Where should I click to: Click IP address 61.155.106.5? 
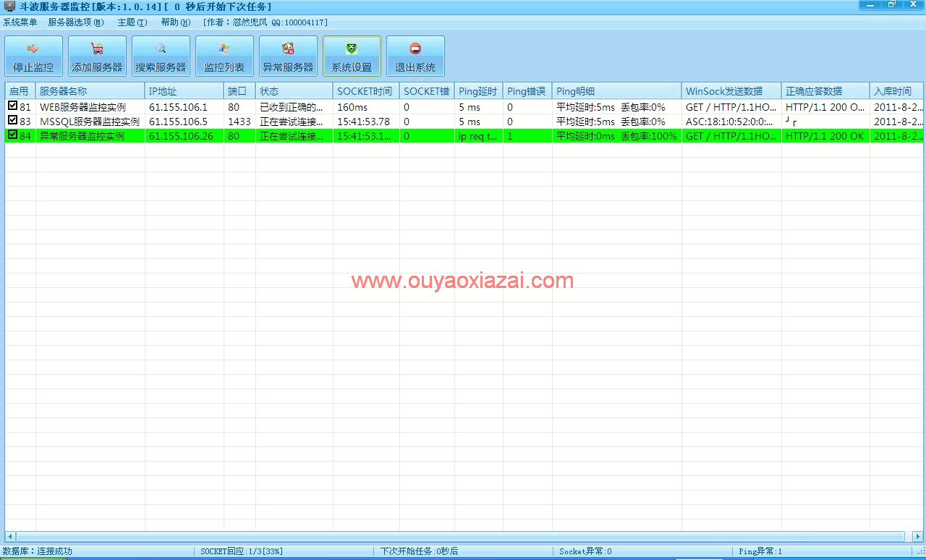[178, 122]
